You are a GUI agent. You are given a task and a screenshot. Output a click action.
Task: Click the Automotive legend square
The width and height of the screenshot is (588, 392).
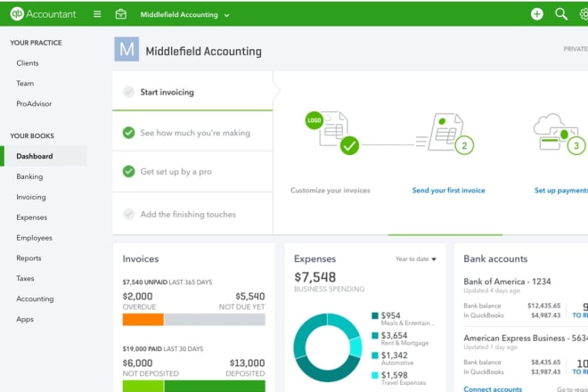374,355
